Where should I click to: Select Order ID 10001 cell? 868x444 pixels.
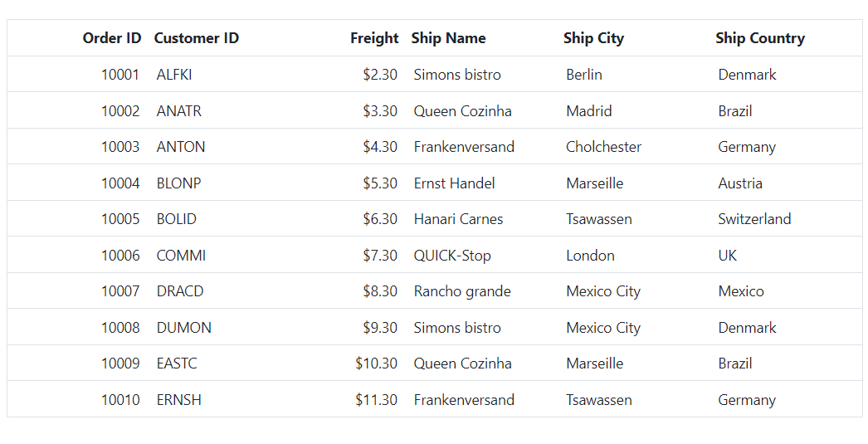tap(79, 74)
